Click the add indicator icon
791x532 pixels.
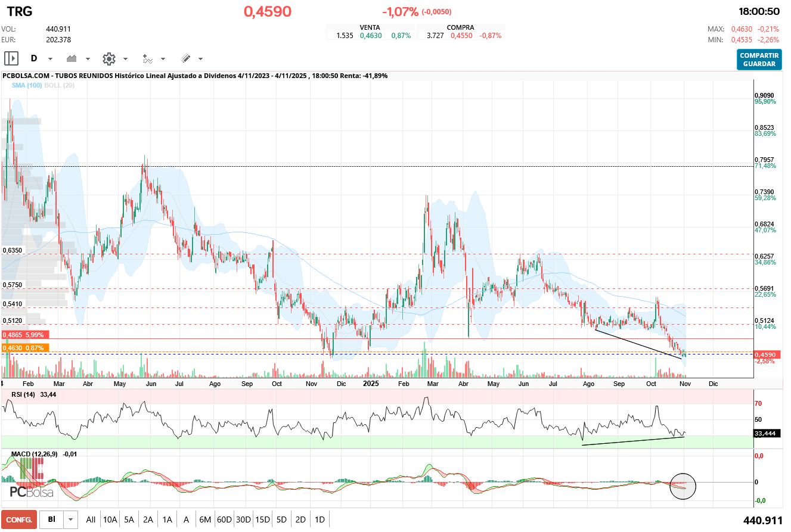[147, 58]
